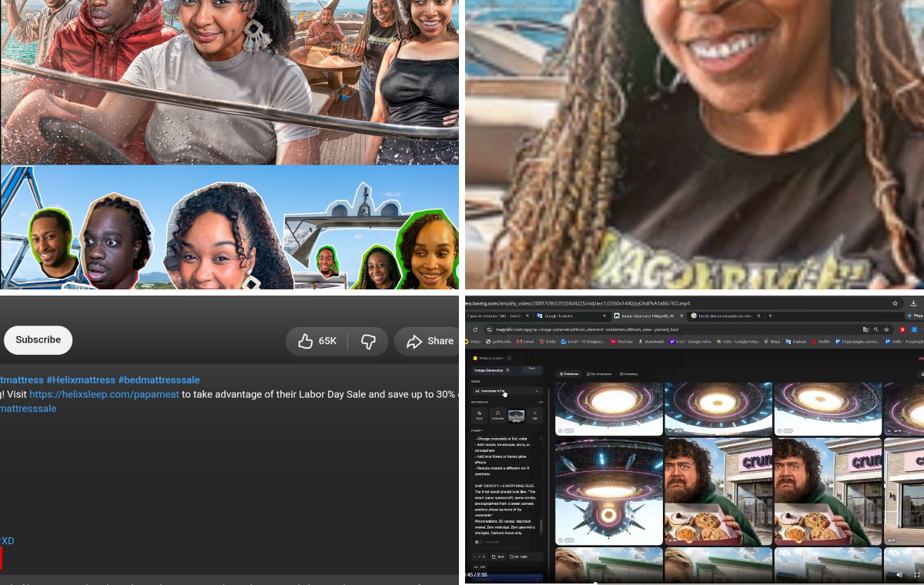Mute the video with the speaker icon
924x585 pixels.
(x=899, y=574)
